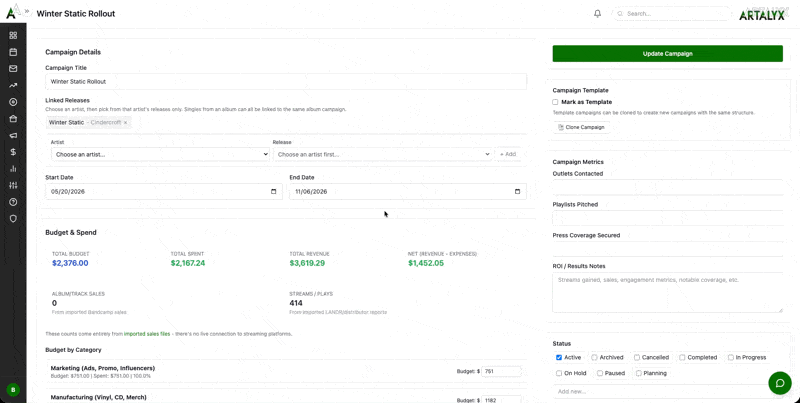Screen dimensions: 800x403
Task: Open the bar chart analytics icon
Action: click(x=13, y=168)
